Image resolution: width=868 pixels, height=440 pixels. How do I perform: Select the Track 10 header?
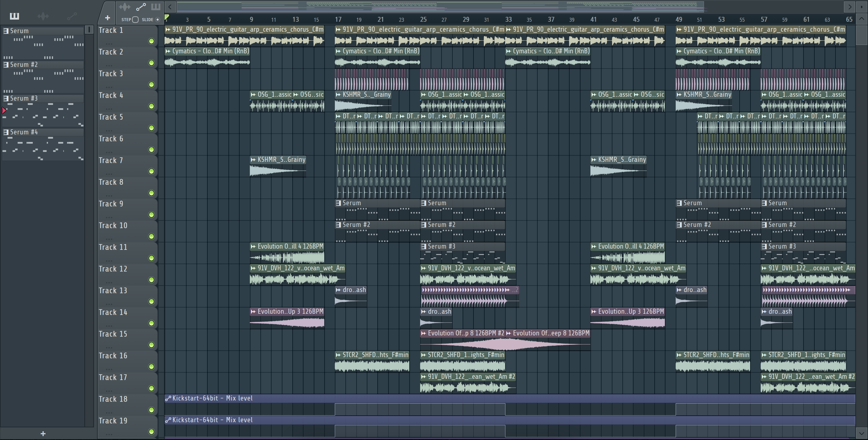[127, 231]
